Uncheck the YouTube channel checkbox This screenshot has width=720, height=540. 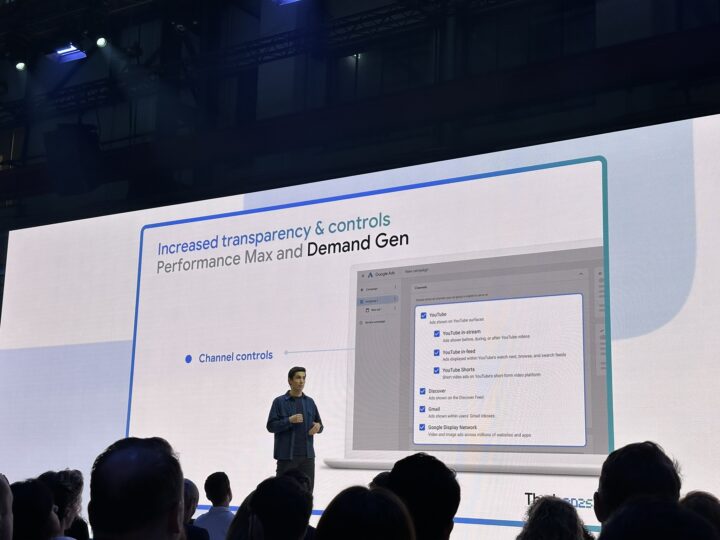coord(423,315)
